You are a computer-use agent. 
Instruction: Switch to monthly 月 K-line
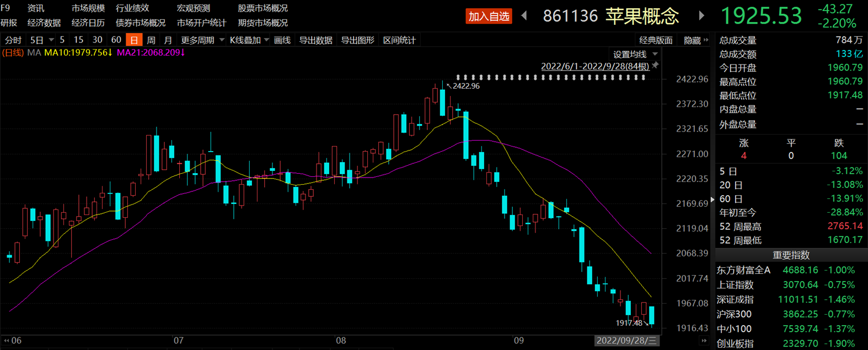(168, 40)
